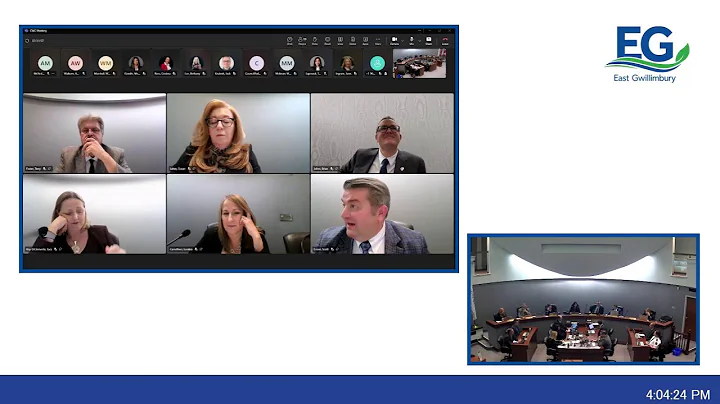
Task: Open the View layout options
Action: tap(340, 41)
